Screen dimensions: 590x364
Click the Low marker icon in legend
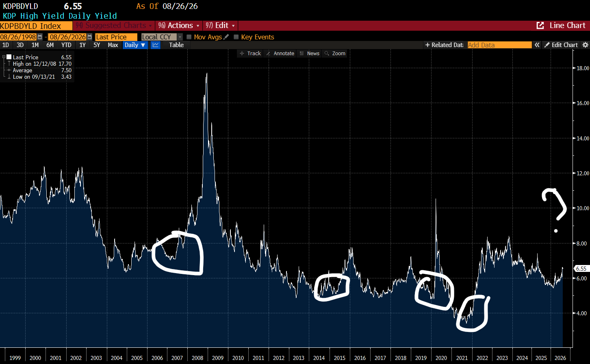[x=9, y=77]
